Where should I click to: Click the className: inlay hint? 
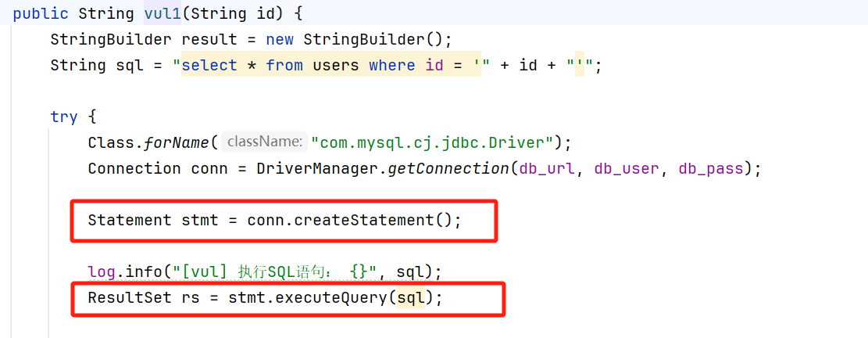pyautogui.click(x=264, y=142)
